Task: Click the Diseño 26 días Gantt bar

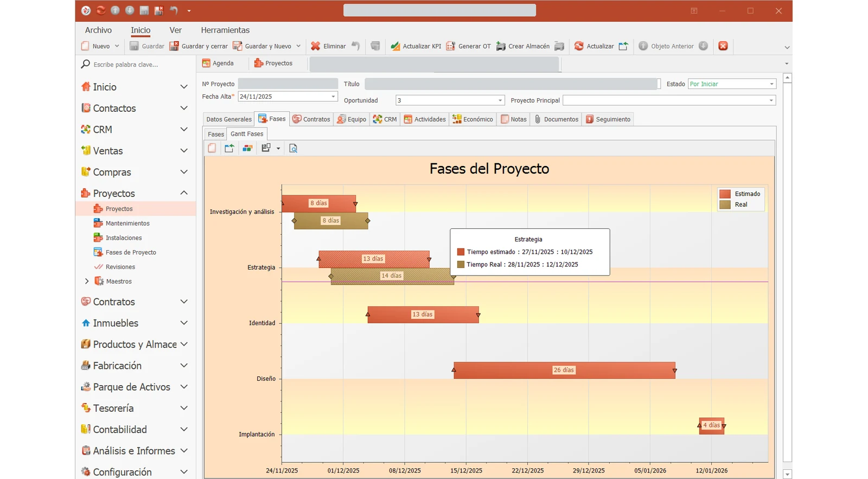Action: tap(564, 370)
